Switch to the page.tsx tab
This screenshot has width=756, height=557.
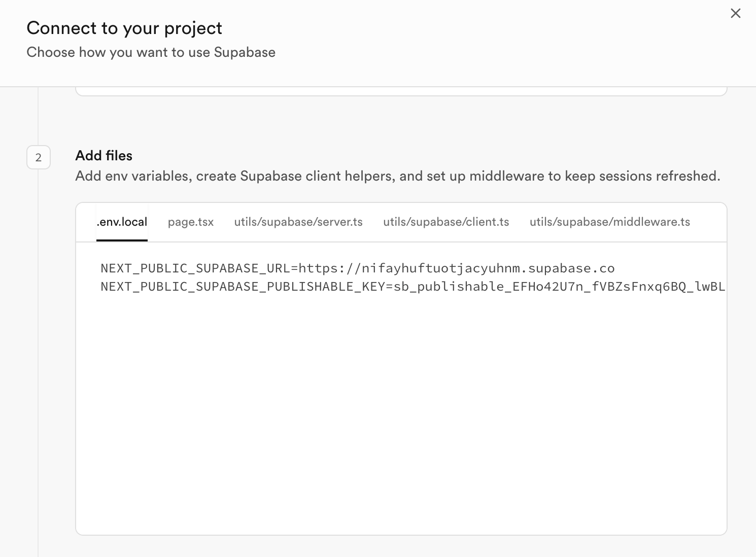coord(191,222)
